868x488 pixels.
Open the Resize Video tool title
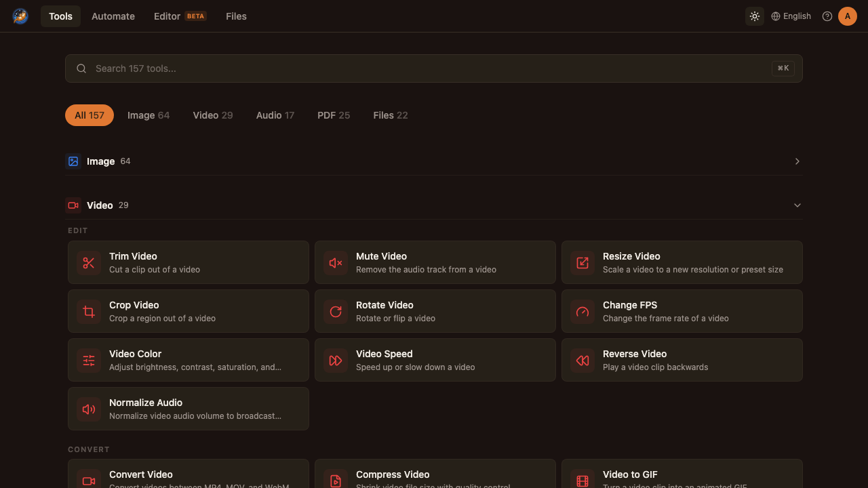(x=631, y=256)
